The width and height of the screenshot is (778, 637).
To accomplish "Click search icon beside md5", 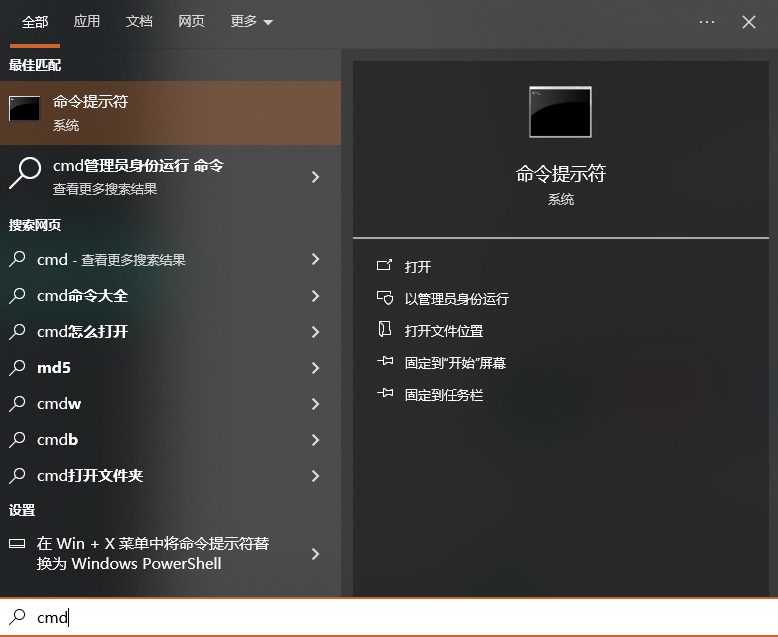I will (17, 368).
